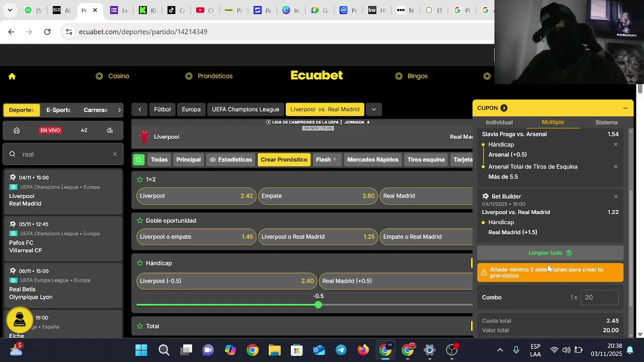
Task: Click the green market search icon
Action: [x=139, y=160]
